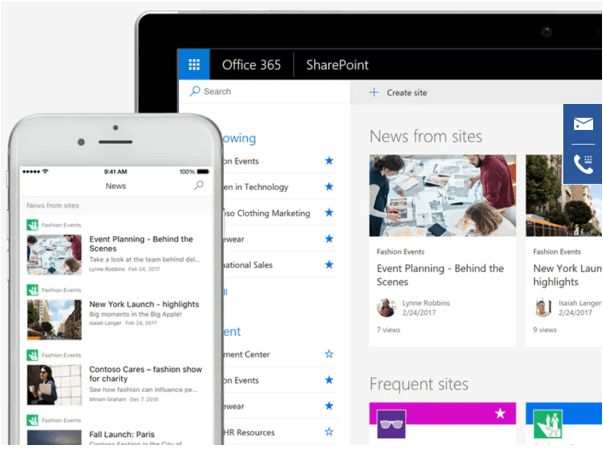603x449 pixels.
Task: Follow HR Resources using its outlined star
Action: tap(329, 432)
